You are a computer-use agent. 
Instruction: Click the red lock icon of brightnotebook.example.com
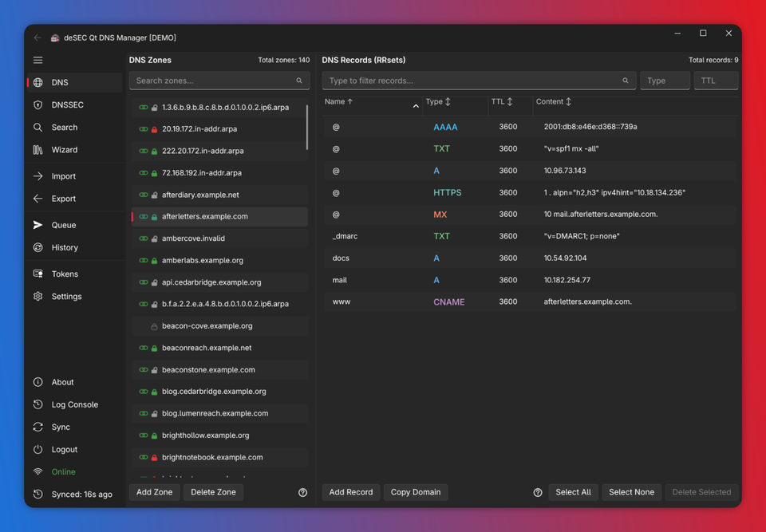point(154,458)
